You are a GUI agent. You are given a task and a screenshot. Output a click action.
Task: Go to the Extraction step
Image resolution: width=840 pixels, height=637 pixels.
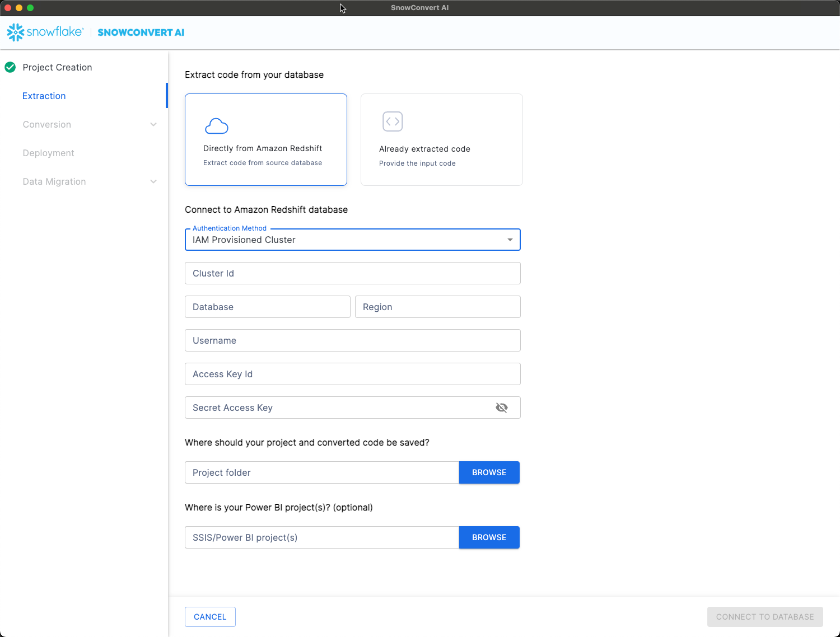pos(44,96)
